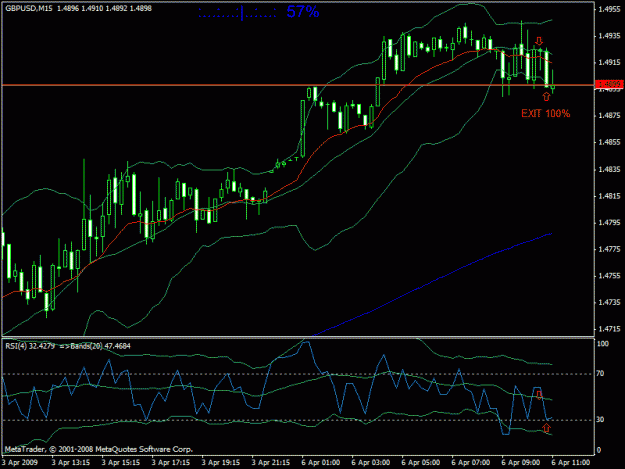Viewport: 625px width, 469px height.
Task: Click the blue 57% indicator label
Action: (x=303, y=12)
